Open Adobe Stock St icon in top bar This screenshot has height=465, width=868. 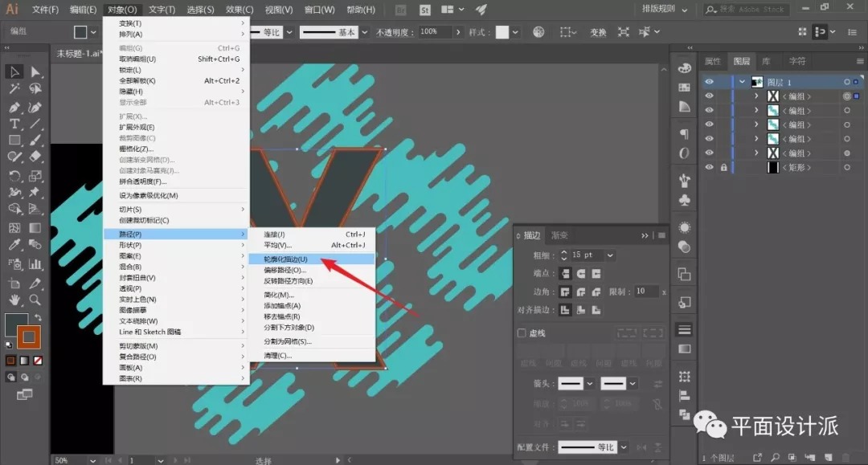pos(424,10)
